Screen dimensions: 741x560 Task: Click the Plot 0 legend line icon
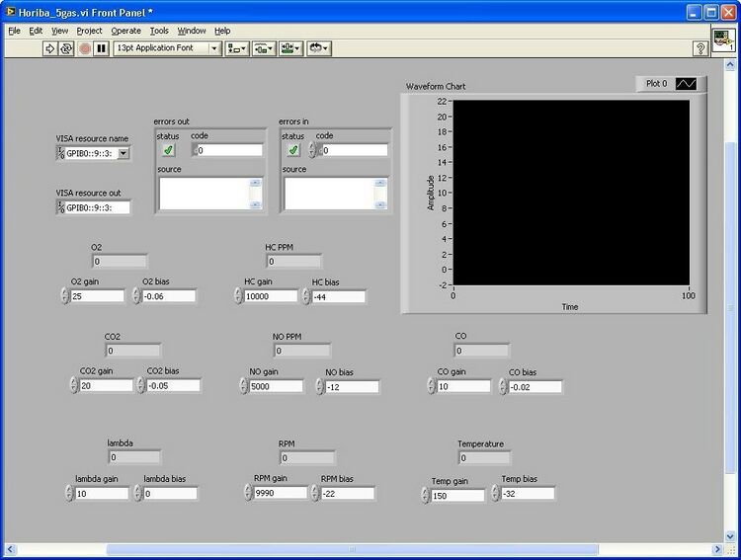pyautogui.click(x=686, y=84)
